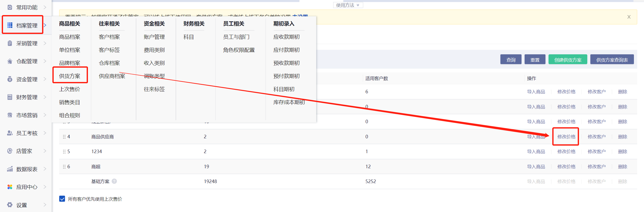
Task: Expand the 店管家 submenu arrow
Action: tap(45, 151)
